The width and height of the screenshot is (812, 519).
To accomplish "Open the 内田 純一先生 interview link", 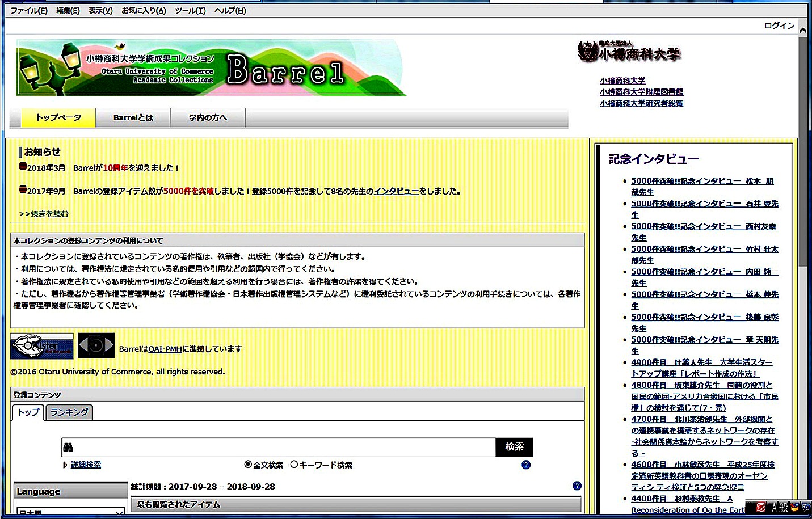I will pyautogui.click(x=705, y=277).
